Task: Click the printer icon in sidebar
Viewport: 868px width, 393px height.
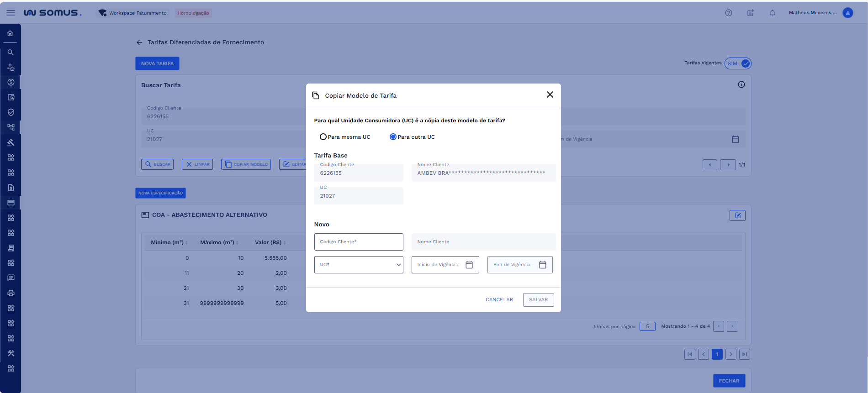Action: click(11, 293)
